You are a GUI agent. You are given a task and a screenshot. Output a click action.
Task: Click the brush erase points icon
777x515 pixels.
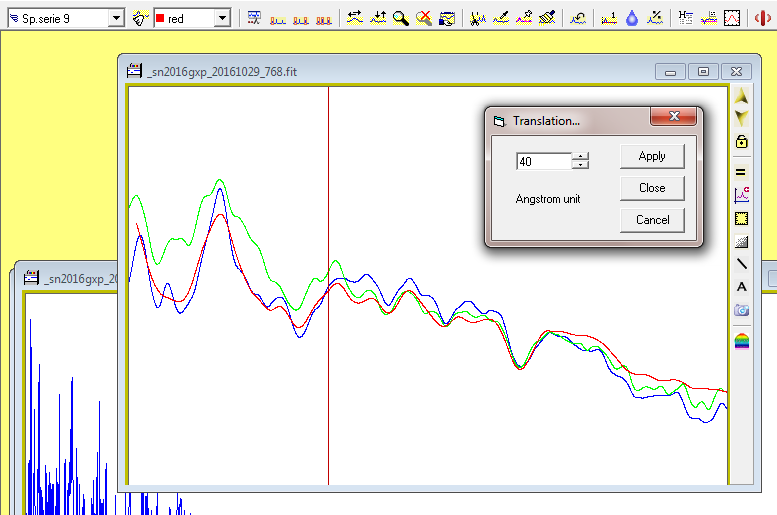(x=547, y=18)
